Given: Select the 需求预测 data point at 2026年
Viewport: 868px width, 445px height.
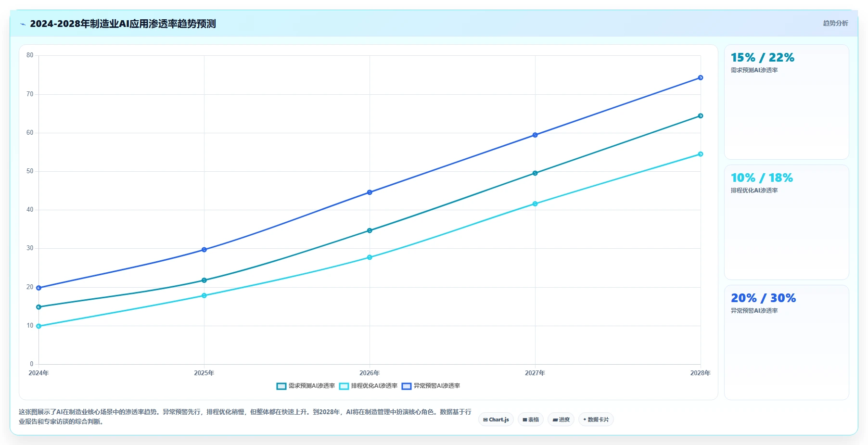Looking at the screenshot, I should [x=370, y=230].
